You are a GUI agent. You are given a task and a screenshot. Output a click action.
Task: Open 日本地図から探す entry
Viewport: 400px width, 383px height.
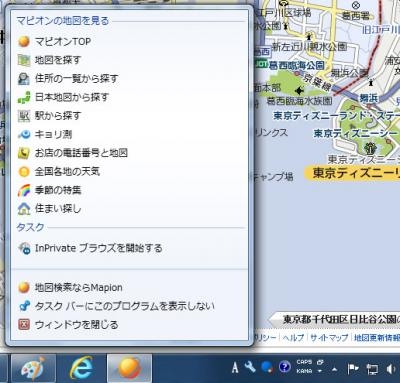tap(130, 97)
